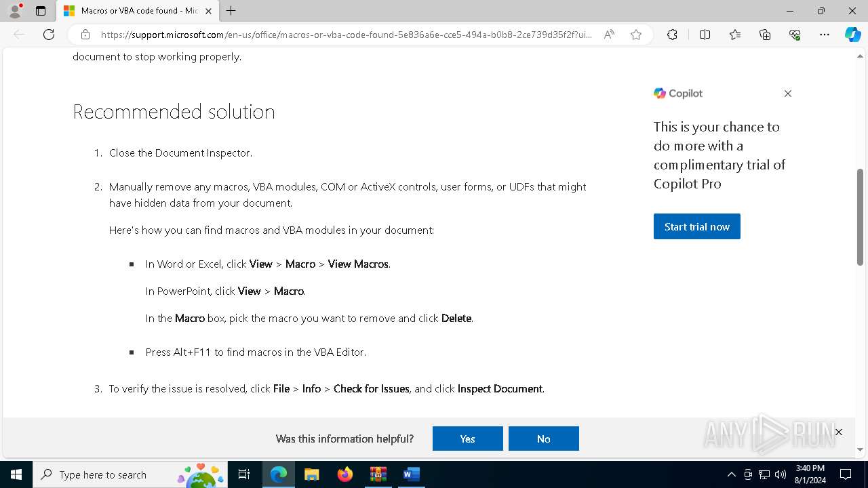Click the taskbar search box

130,474
